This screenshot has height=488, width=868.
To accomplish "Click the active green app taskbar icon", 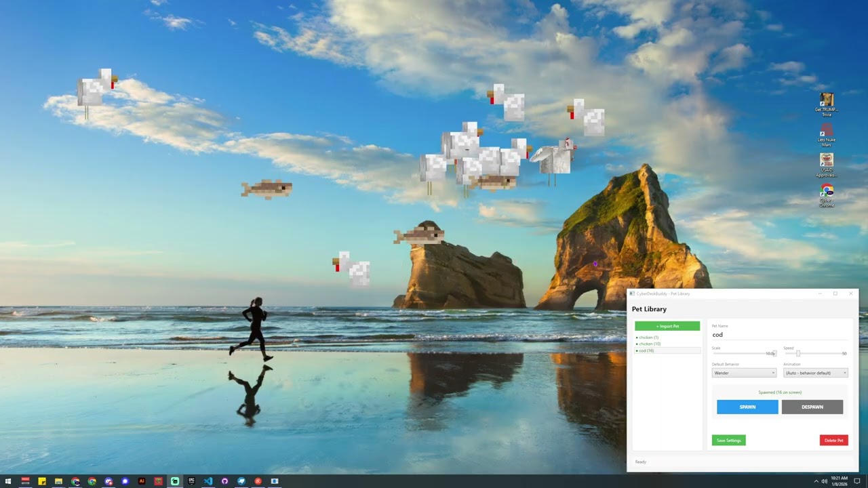I will point(175,481).
